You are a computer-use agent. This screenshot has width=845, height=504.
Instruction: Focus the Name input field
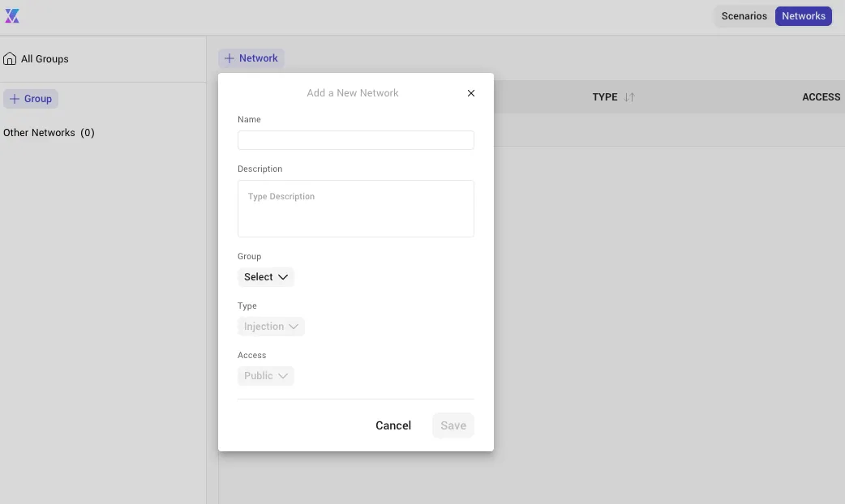point(356,140)
